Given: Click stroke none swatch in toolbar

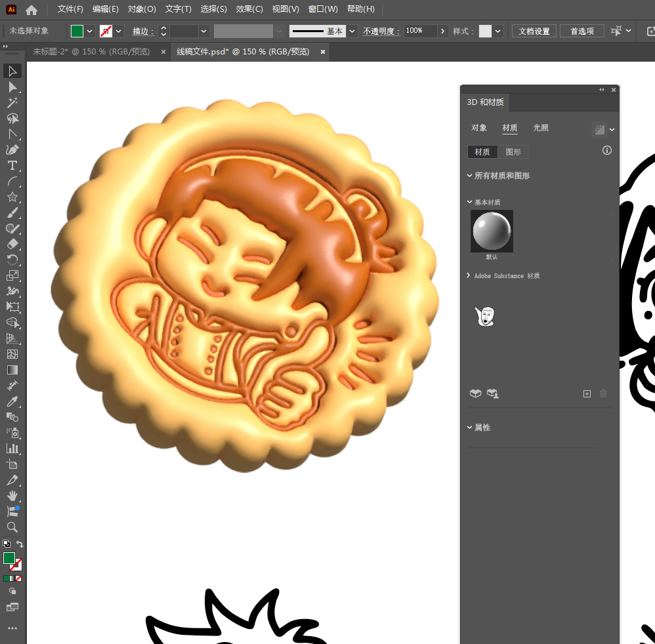Looking at the screenshot, I should (16, 565).
